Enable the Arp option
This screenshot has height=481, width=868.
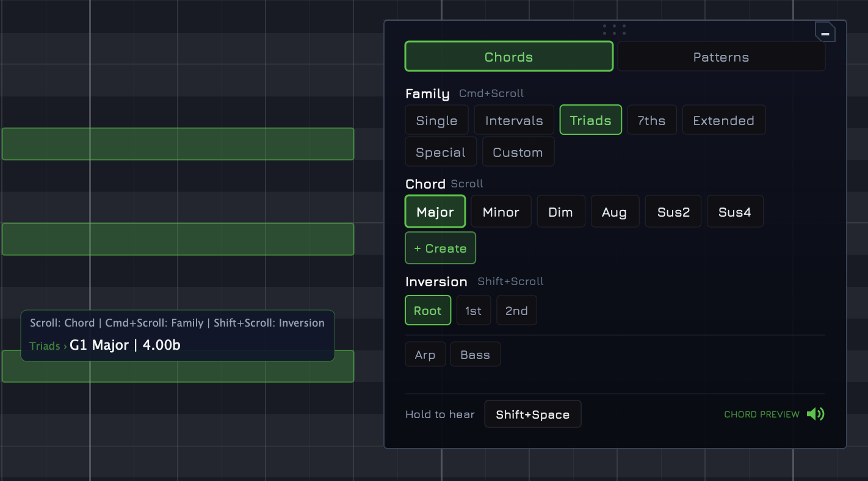click(425, 354)
